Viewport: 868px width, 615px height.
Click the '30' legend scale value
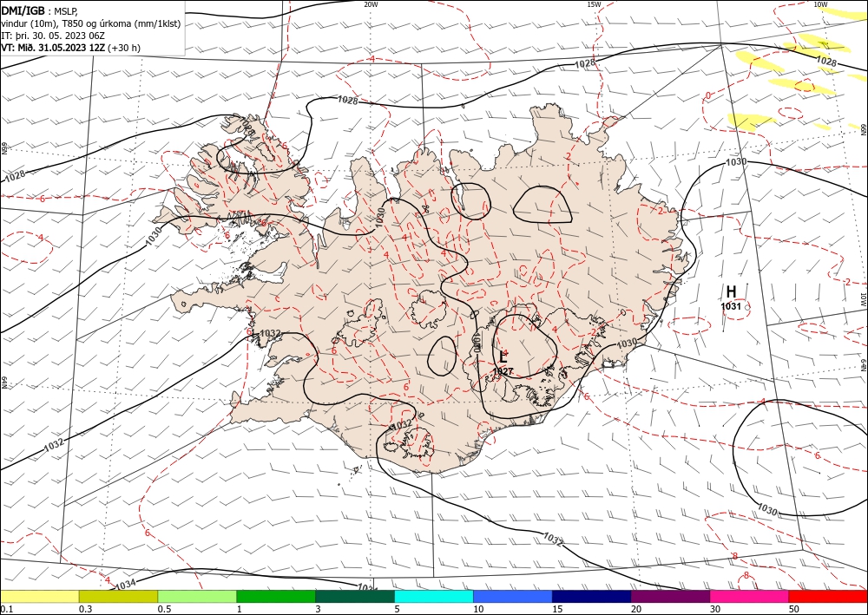715,609
